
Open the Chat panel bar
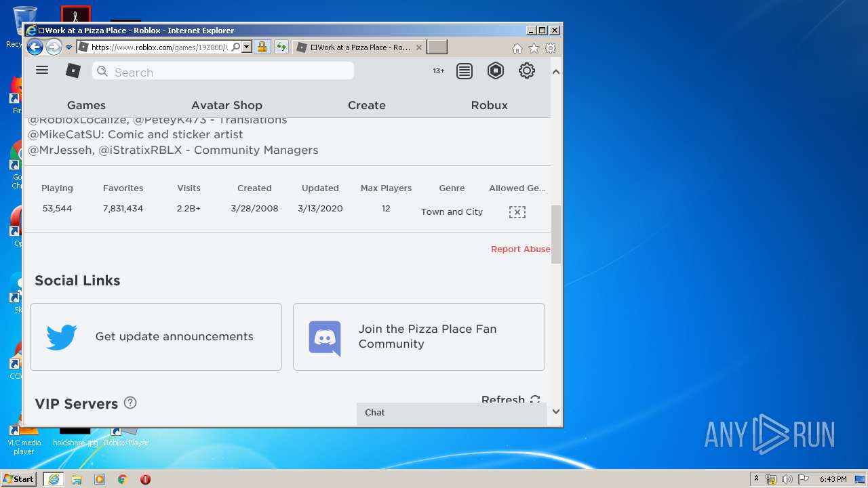click(452, 413)
